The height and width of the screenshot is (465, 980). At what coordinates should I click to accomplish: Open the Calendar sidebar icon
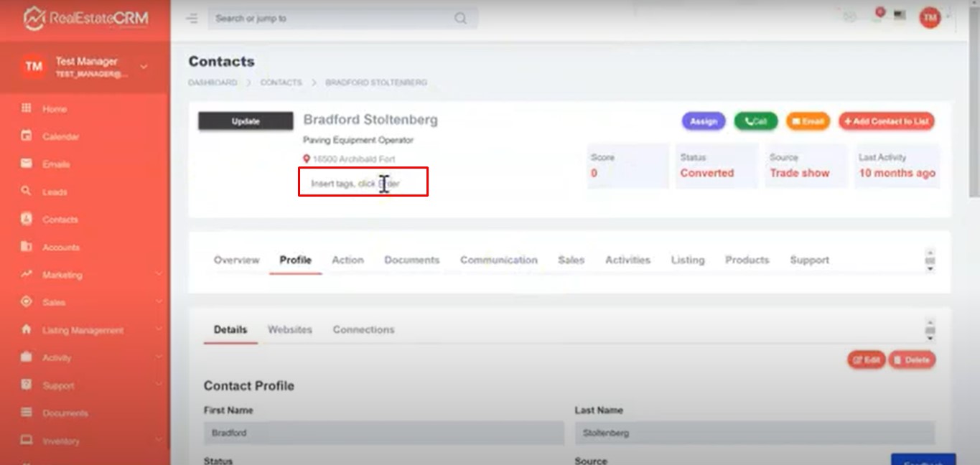(27, 136)
